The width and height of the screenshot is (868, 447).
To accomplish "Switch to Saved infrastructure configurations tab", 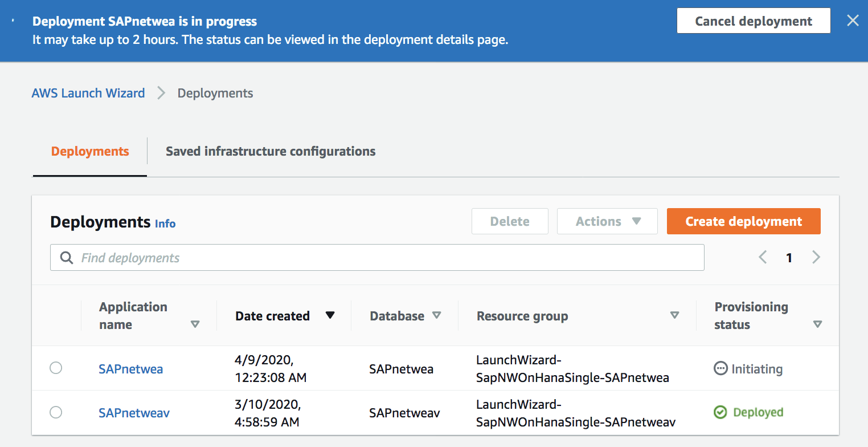I will click(271, 151).
